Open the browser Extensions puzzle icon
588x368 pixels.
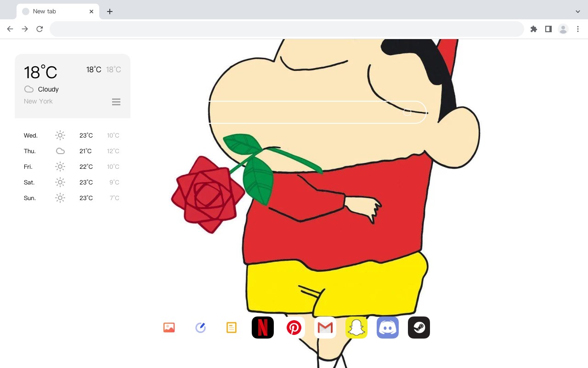coord(534,29)
